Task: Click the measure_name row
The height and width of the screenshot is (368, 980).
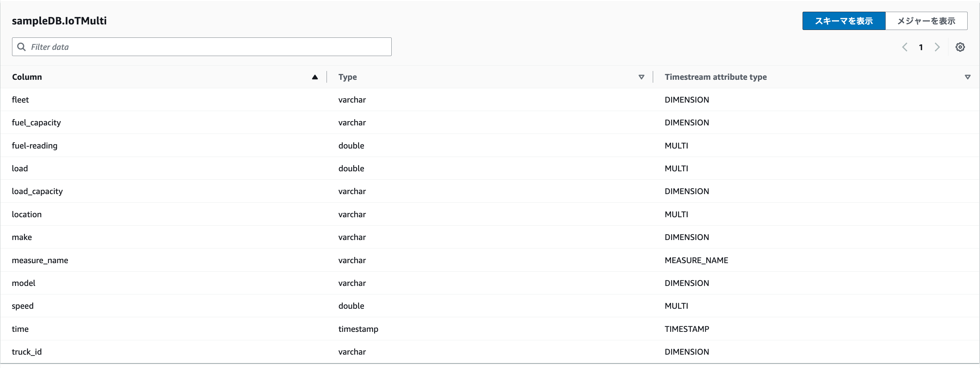Action: [40, 260]
